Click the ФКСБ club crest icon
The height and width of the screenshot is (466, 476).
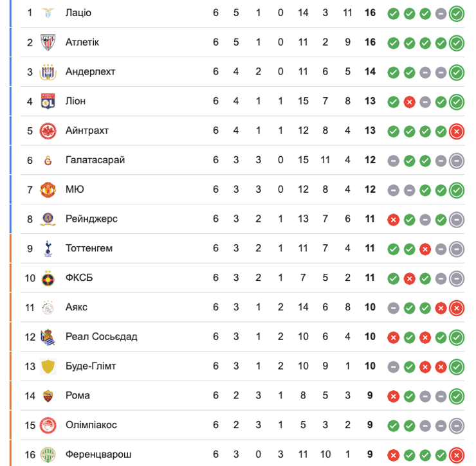(x=48, y=278)
